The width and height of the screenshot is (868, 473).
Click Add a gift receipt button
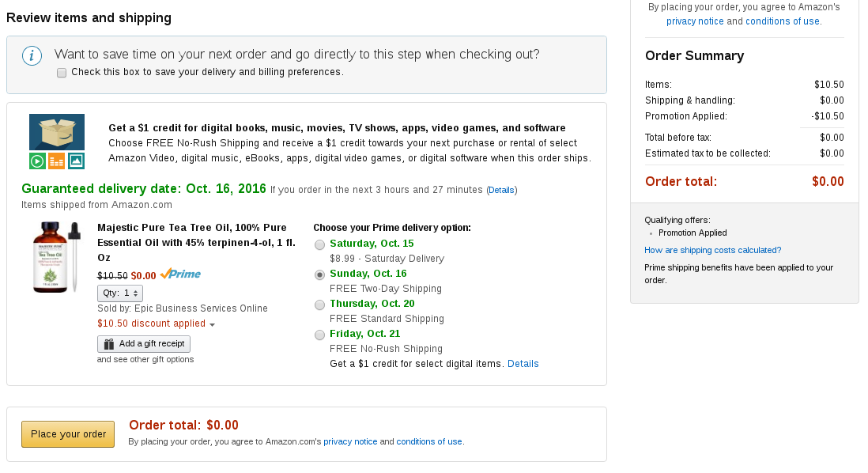click(144, 344)
